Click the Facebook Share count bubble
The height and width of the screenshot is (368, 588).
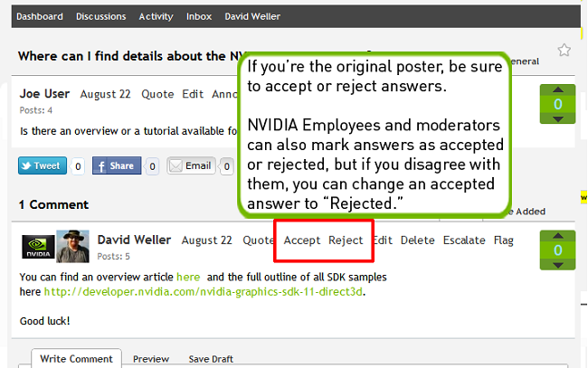(x=152, y=166)
